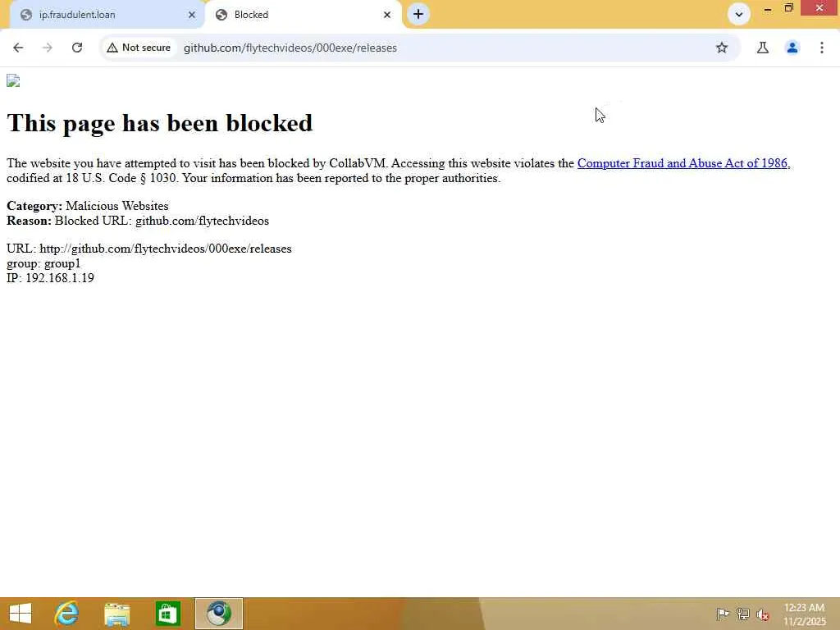840x630 pixels.
Task: Click the 'group: group1' text
Action: pos(43,263)
